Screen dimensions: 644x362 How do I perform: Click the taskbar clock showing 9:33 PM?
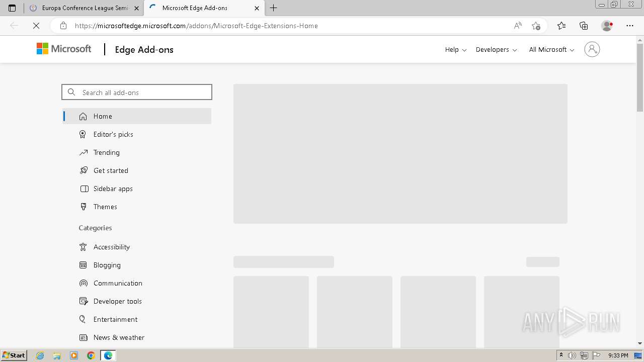click(x=618, y=355)
